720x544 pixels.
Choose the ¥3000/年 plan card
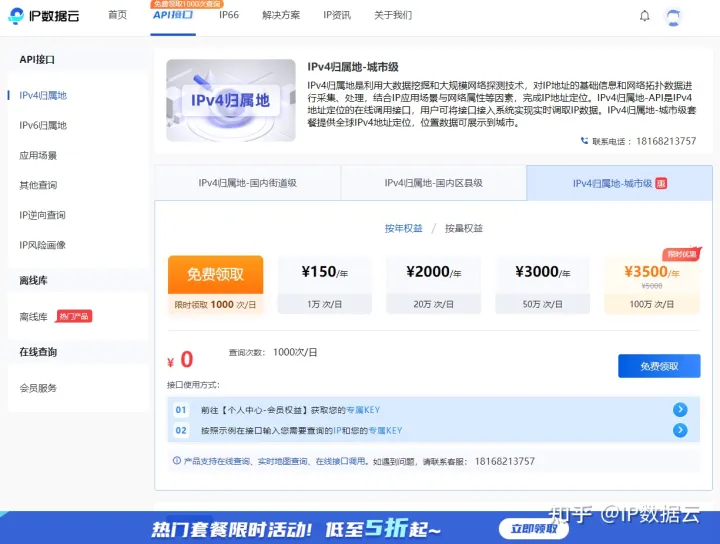tap(542, 285)
